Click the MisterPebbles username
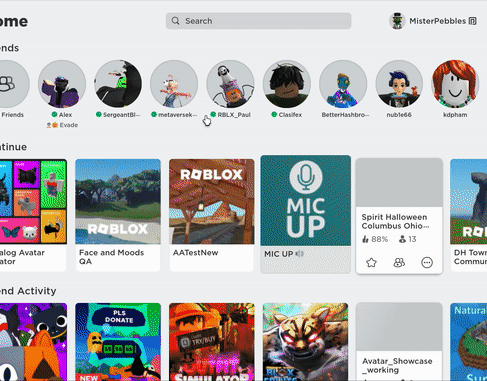The image size is (487, 381). (437, 21)
